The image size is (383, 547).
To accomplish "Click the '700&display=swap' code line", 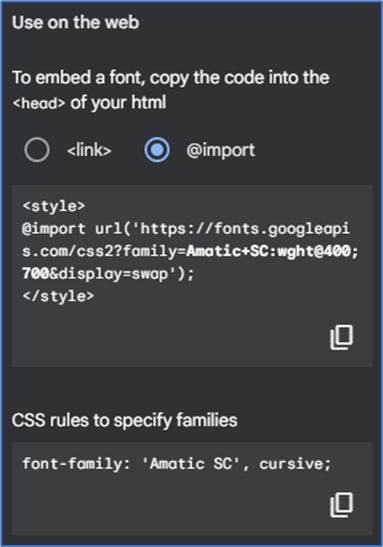I will pos(108,274).
